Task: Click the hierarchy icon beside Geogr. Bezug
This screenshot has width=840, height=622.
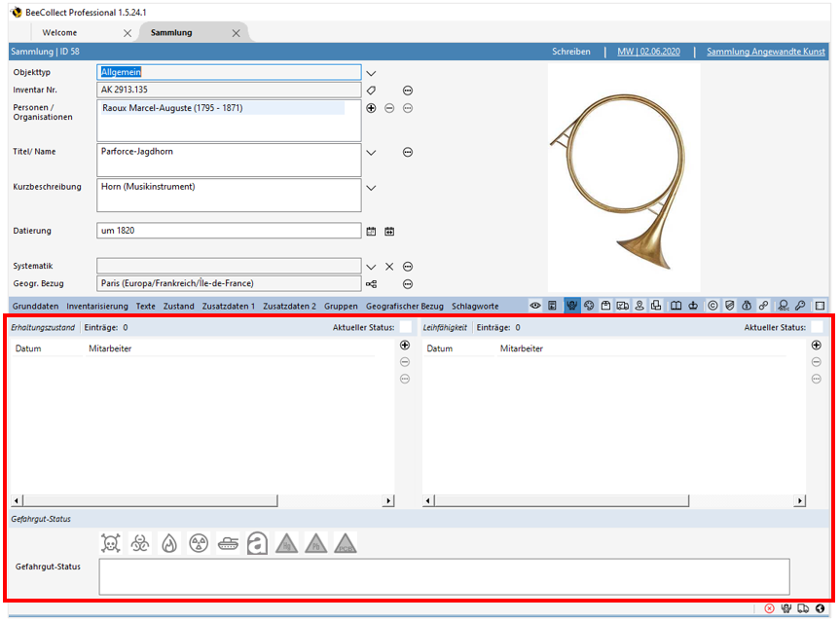Action: pos(371,284)
